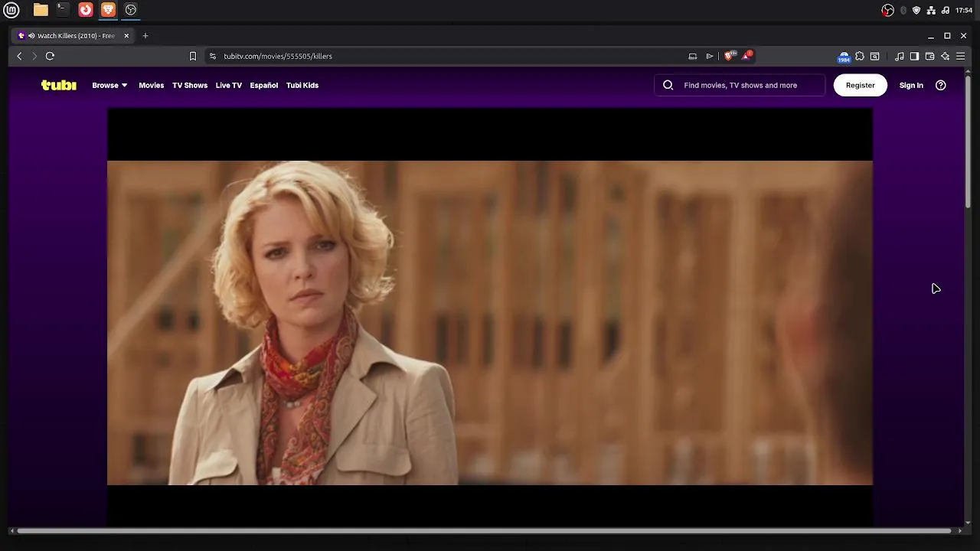Open Tubi Kids
Image resolution: width=980 pixels, height=551 pixels.
(x=302, y=85)
